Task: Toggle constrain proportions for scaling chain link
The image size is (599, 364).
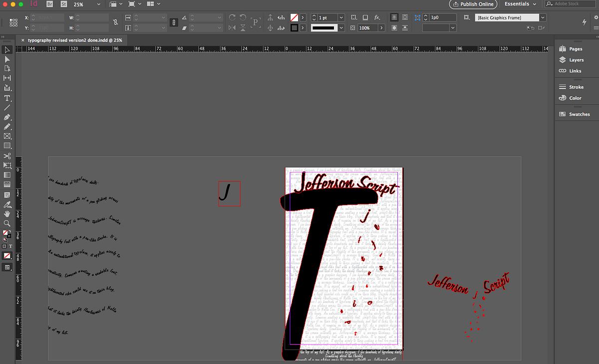Action: (173, 22)
